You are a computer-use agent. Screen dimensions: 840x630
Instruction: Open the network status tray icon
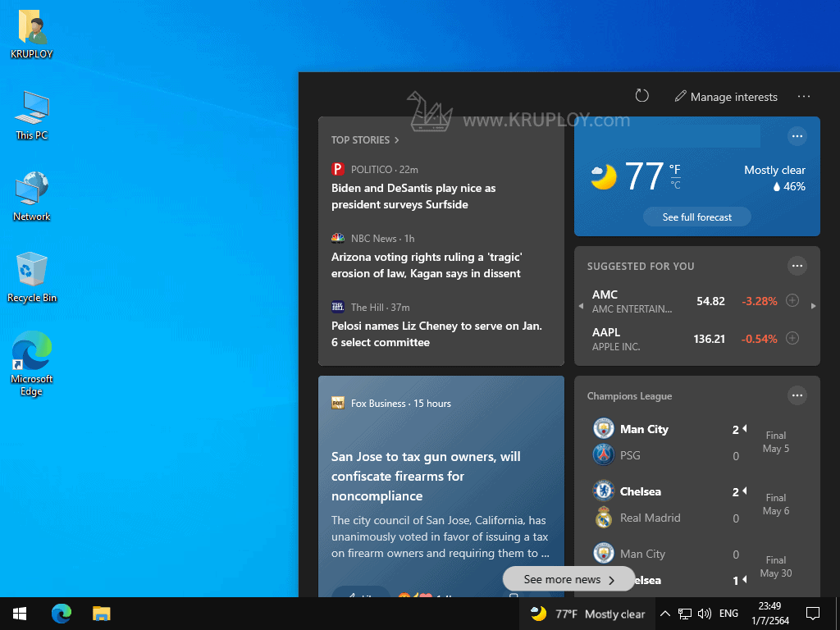tap(685, 614)
